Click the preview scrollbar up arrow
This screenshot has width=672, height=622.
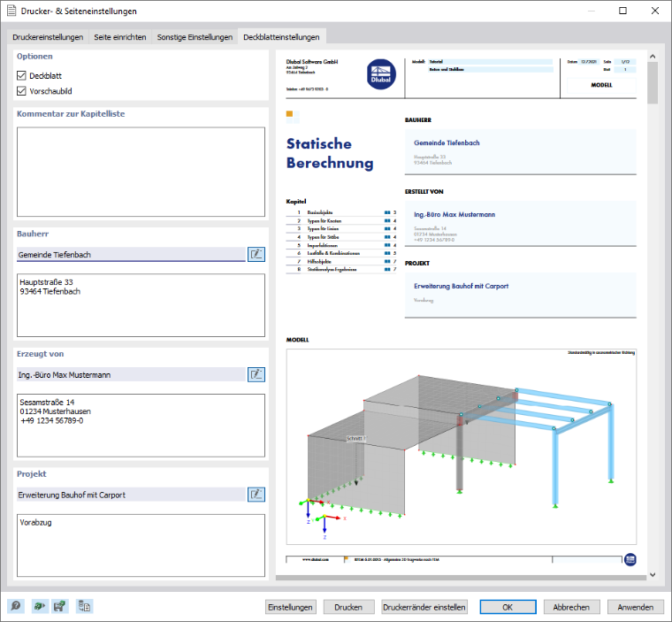tap(653, 57)
